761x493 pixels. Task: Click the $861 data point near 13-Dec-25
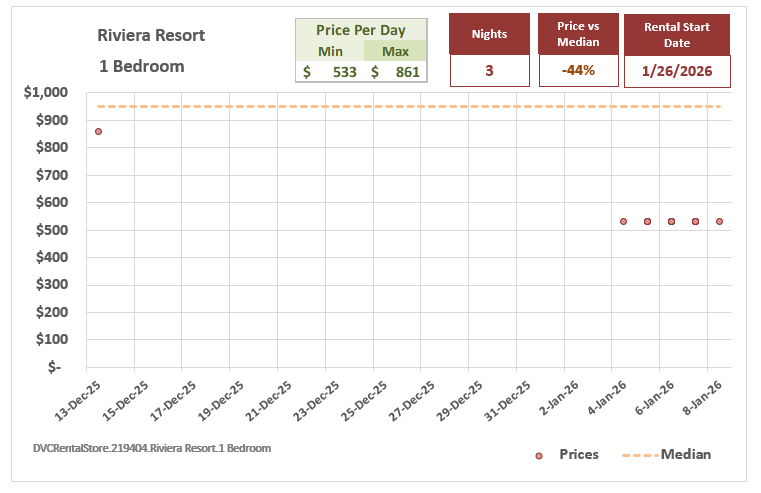tap(98, 131)
